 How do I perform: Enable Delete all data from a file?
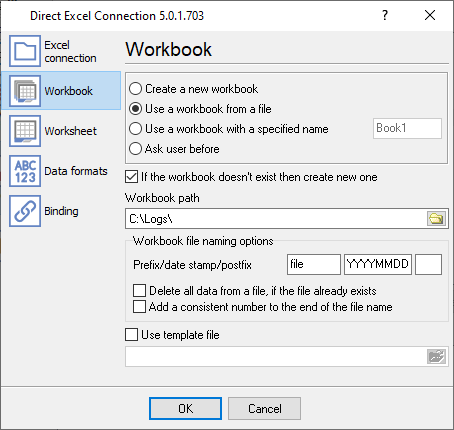[139, 291]
